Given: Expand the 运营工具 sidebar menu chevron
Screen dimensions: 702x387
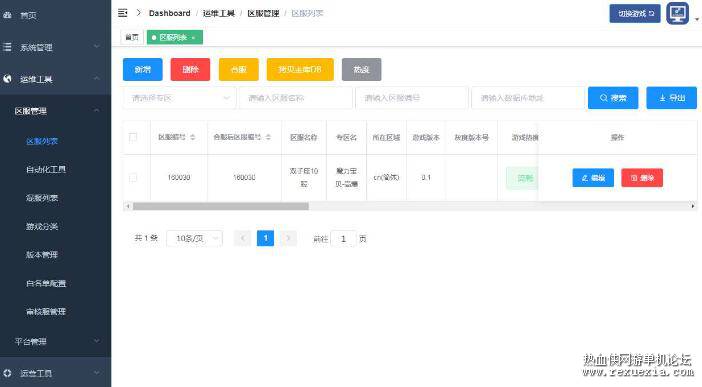Looking at the screenshot, I should point(97,373).
